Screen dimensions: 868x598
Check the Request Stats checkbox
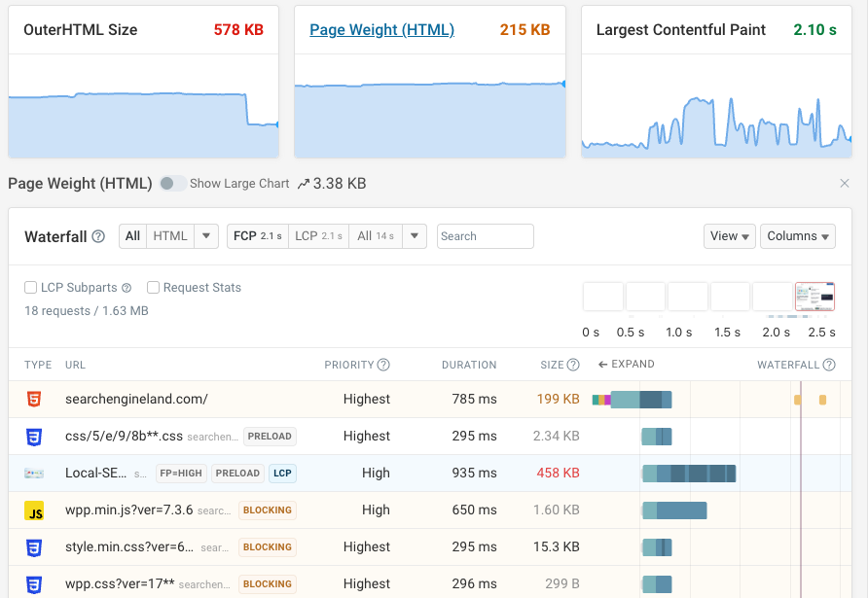tap(153, 287)
